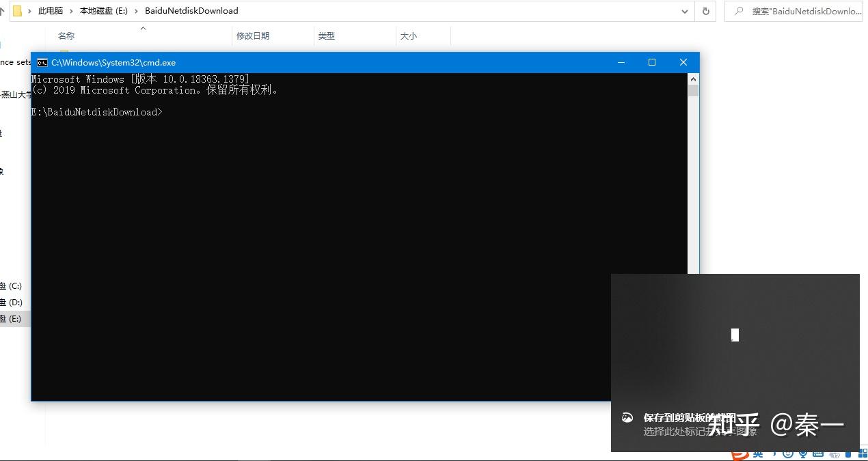Click the cmd scrollbar up arrow
868x461 pixels.
click(x=693, y=79)
